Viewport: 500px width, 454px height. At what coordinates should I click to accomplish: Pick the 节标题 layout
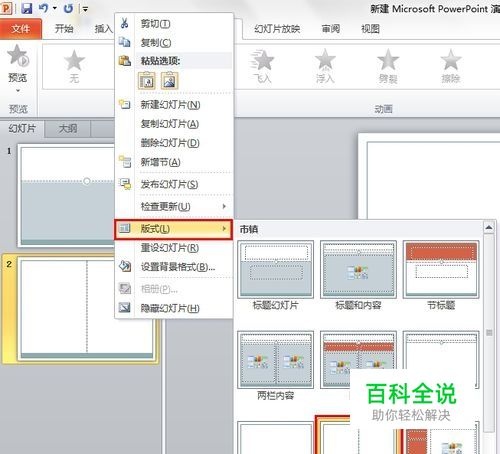(441, 275)
